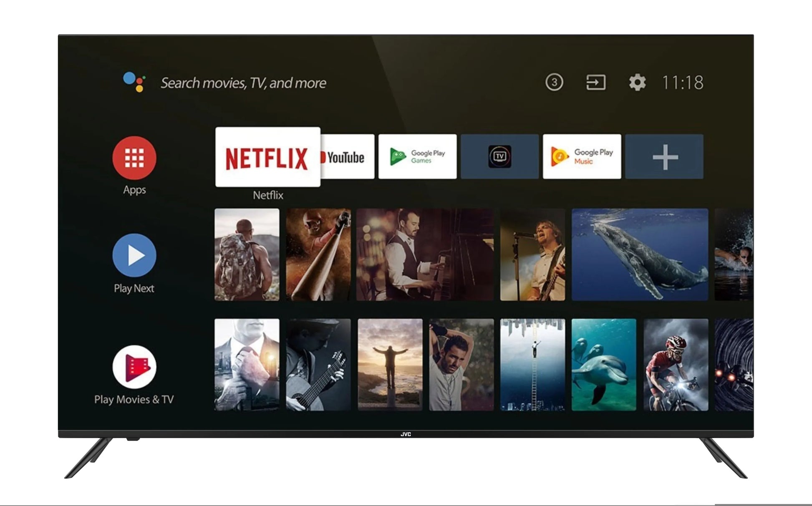Click the Inputs source icon
Image resolution: width=812 pixels, height=506 pixels.
coord(595,82)
